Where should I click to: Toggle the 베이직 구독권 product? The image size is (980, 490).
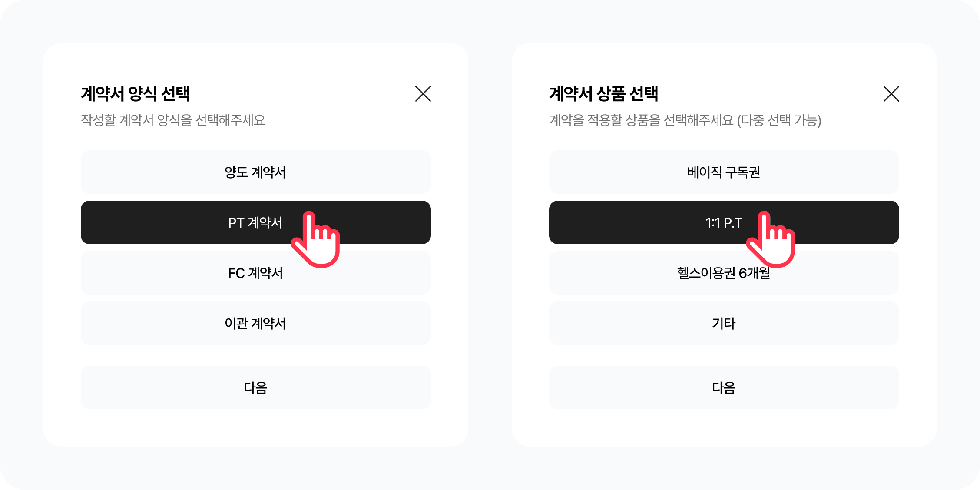(724, 172)
